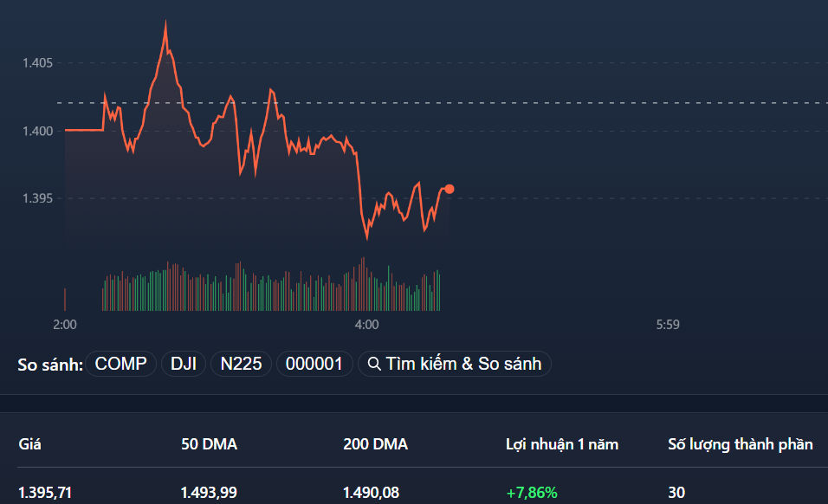828x504 pixels.
Task: Click the 2:00 time axis label
Action: pyautogui.click(x=65, y=325)
